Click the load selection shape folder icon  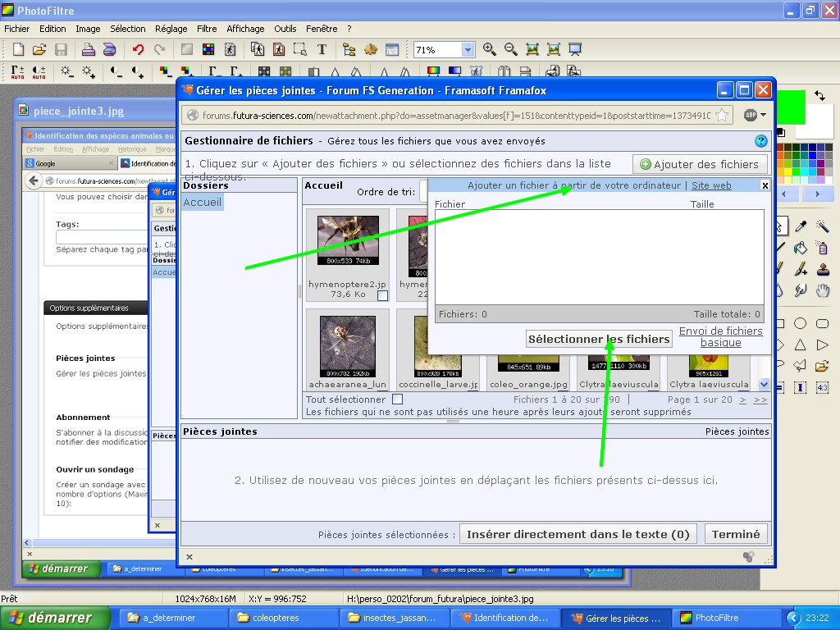click(x=822, y=367)
